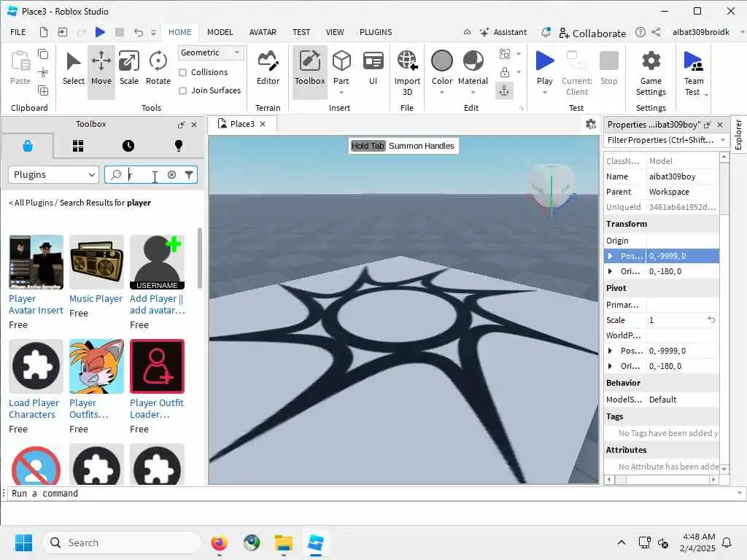The image size is (747, 560).
Task: Open the UI insert tool
Action: click(373, 69)
